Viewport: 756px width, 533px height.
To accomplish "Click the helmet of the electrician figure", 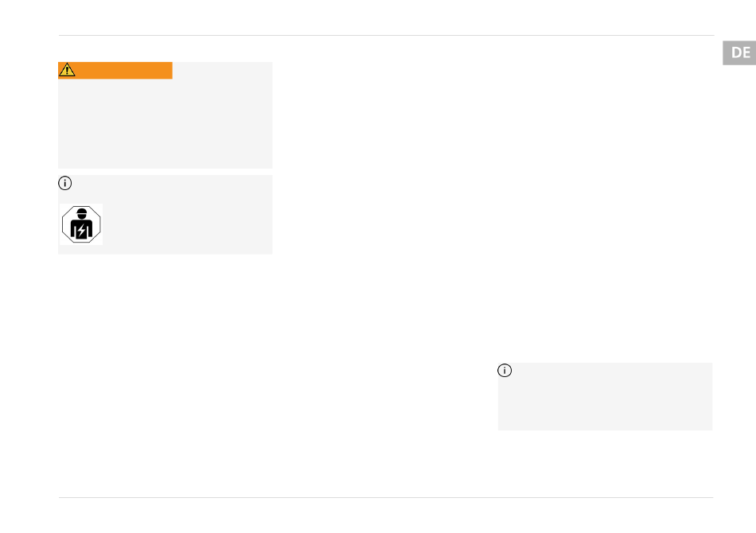I will [81, 212].
